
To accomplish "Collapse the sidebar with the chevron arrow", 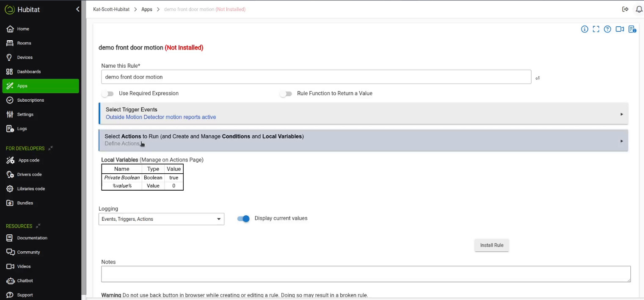I will point(78,9).
